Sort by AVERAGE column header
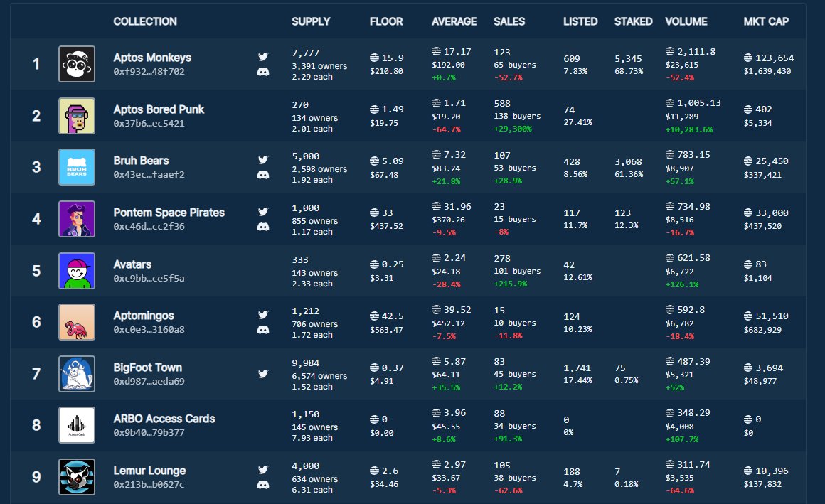 pos(454,21)
